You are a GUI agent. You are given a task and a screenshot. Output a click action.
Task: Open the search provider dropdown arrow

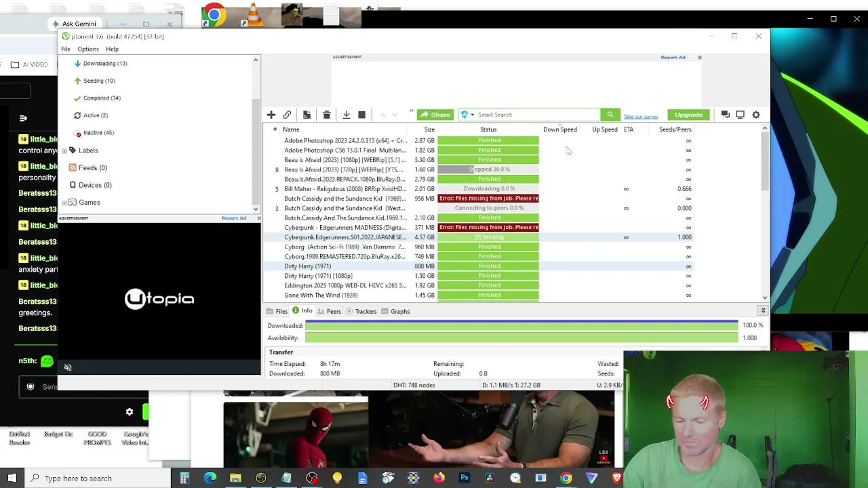[472, 115]
